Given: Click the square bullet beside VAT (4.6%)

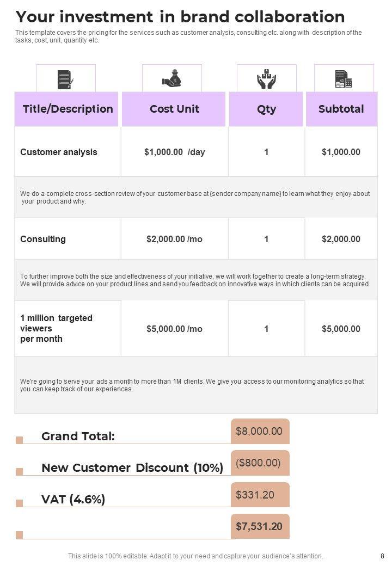Looking at the screenshot, I should click(20, 503).
